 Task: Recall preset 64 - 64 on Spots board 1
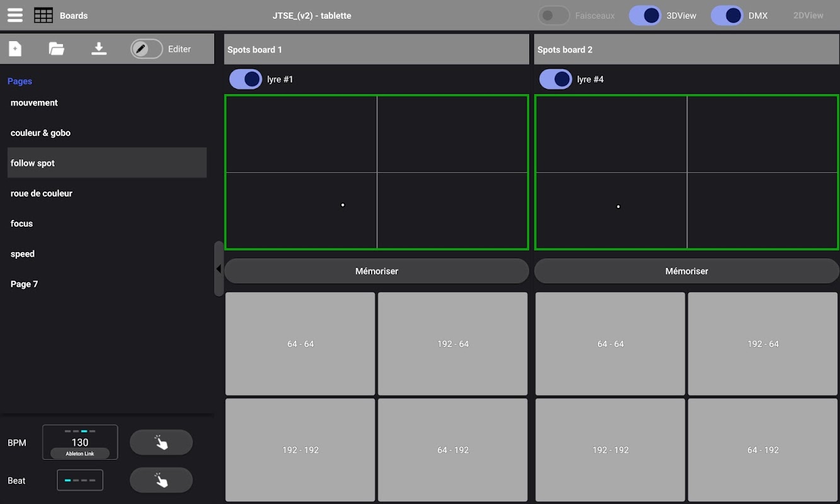coord(301,344)
